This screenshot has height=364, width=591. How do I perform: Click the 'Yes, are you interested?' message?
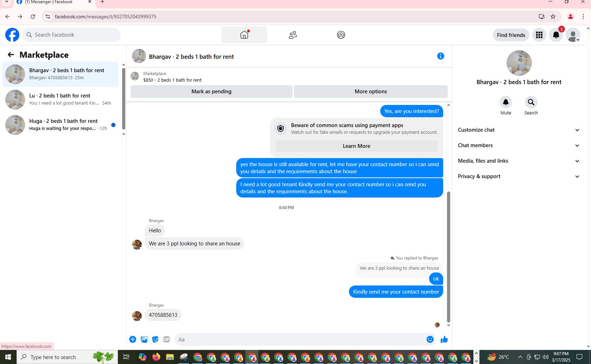[411, 111]
